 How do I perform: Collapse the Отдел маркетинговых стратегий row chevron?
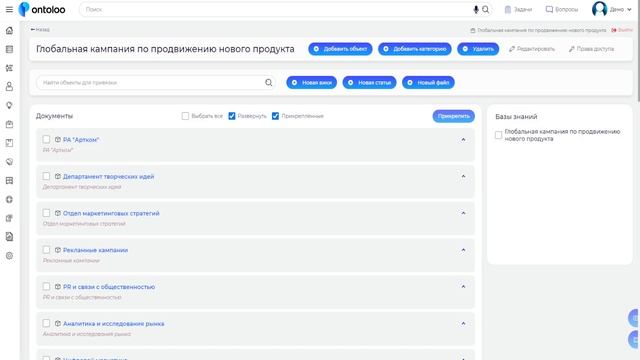[463, 213]
